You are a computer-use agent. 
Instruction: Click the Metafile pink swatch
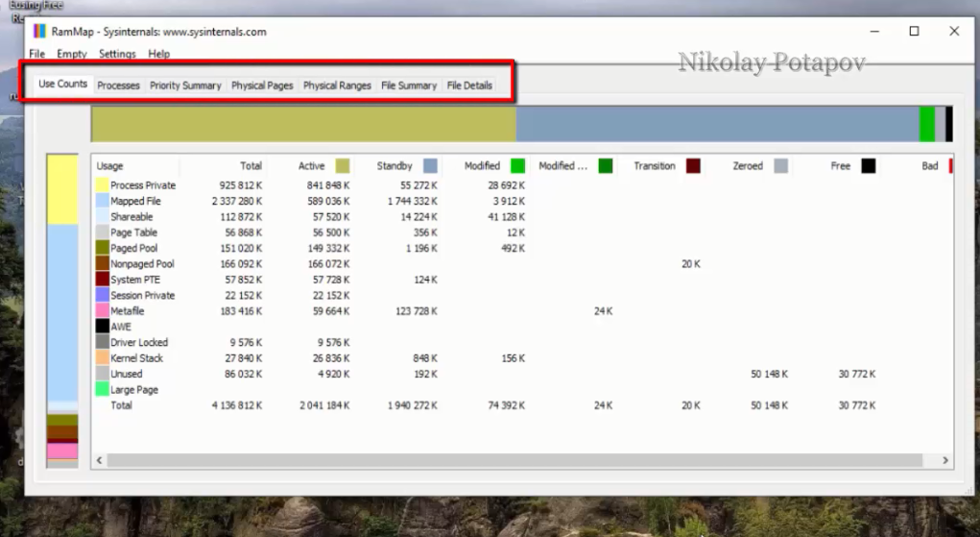[102, 310]
